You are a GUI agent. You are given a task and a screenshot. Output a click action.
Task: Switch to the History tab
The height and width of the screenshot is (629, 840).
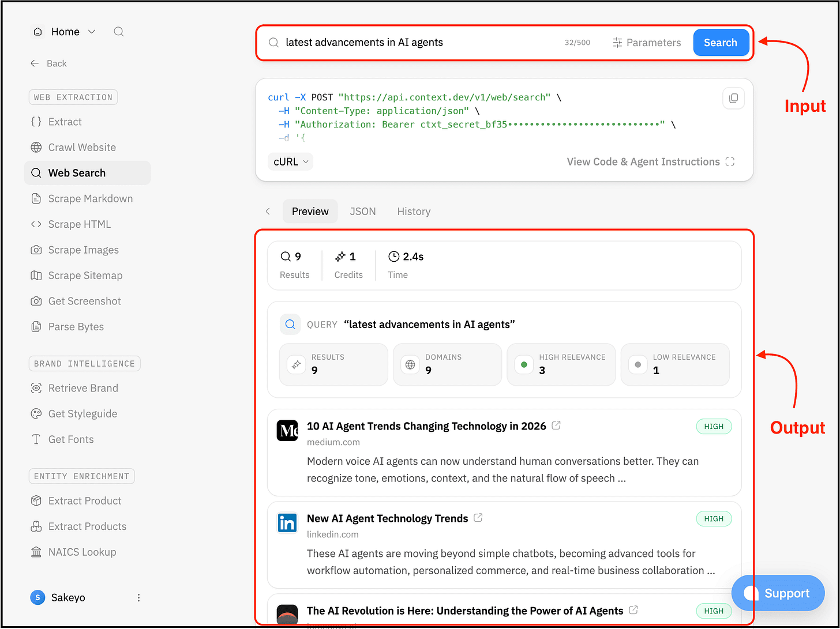coord(414,212)
